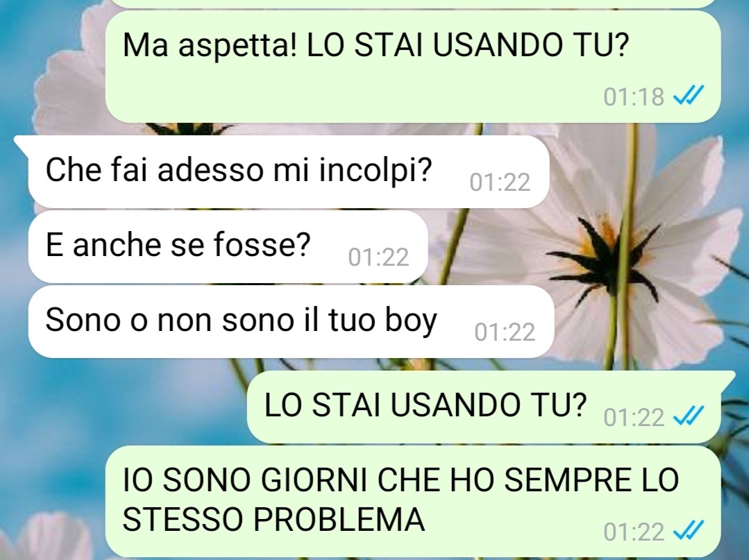Select message 'E anche se fosse?'

tap(228, 246)
